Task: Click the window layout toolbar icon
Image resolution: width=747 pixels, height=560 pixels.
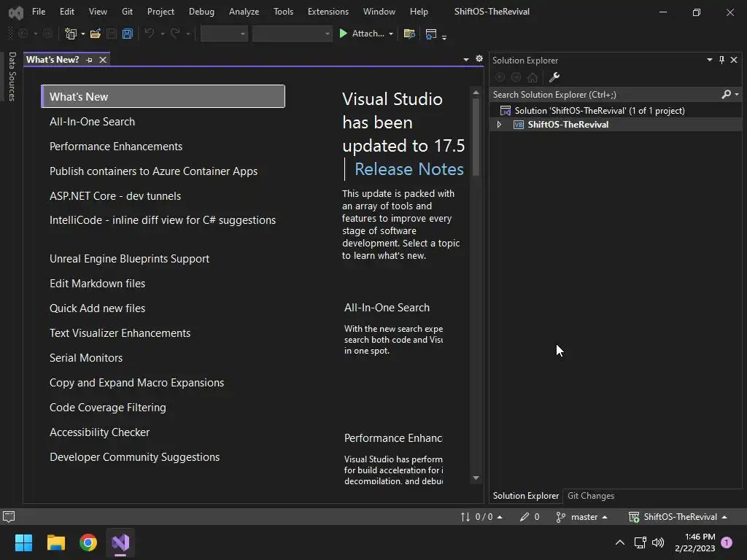Action: pyautogui.click(x=430, y=34)
